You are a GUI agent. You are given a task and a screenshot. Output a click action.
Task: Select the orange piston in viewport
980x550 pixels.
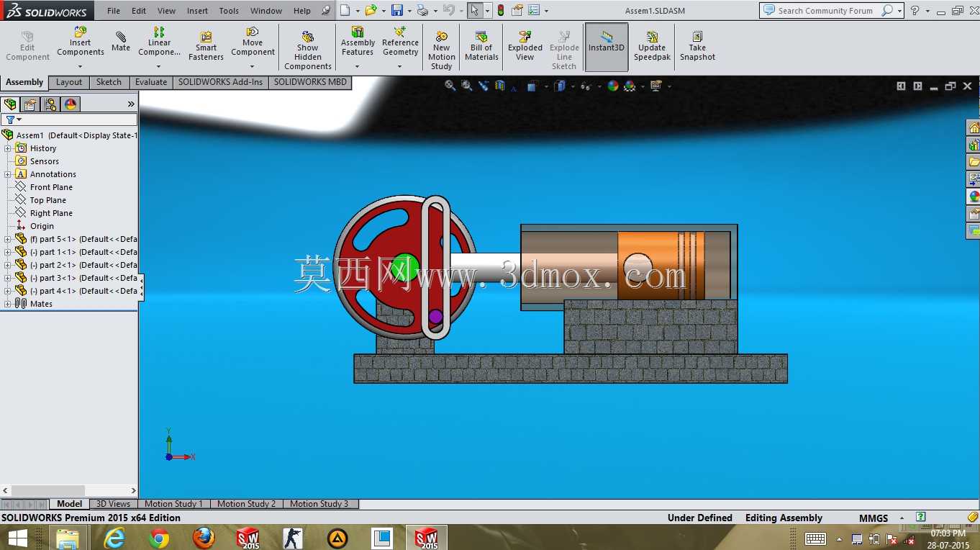click(x=661, y=265)
